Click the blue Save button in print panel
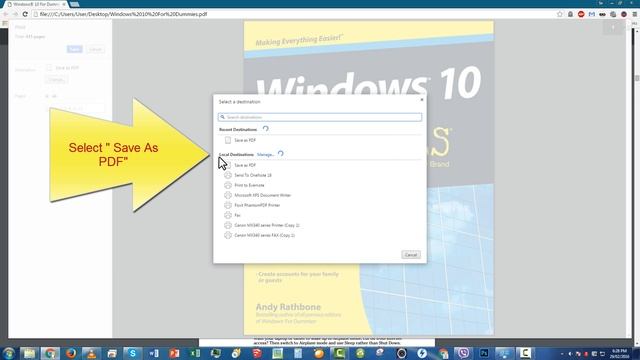The height and width of the screenshot is (360, 640). click(x=75, y=49)
